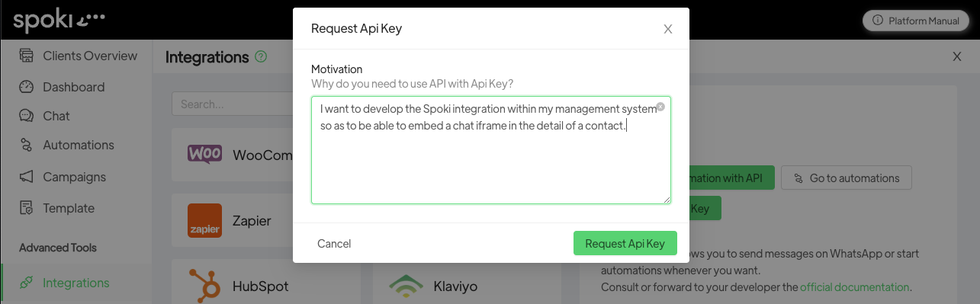The width and height of the screenshot is (980, 304).
Task: Close the Request Api Key dialog
Action: (668, 29)
